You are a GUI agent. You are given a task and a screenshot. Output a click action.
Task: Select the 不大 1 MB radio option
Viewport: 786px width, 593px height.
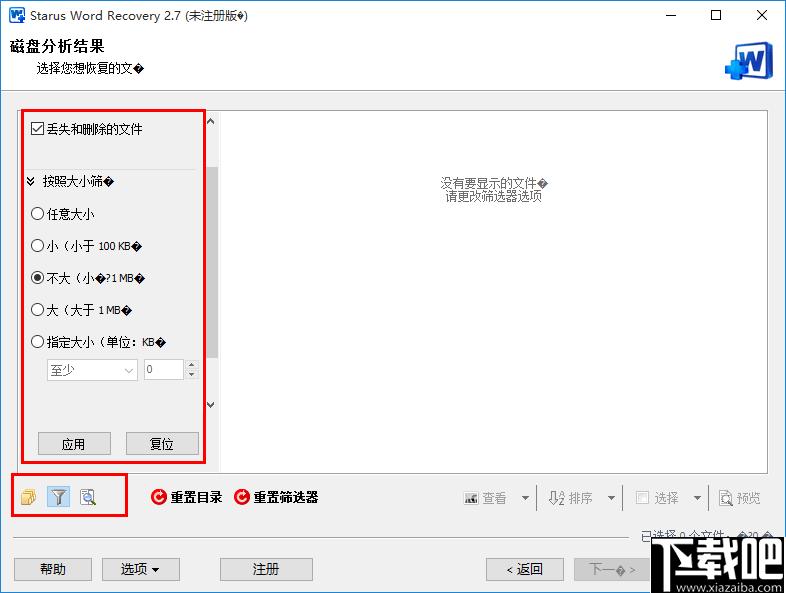[x=38, y=278]
